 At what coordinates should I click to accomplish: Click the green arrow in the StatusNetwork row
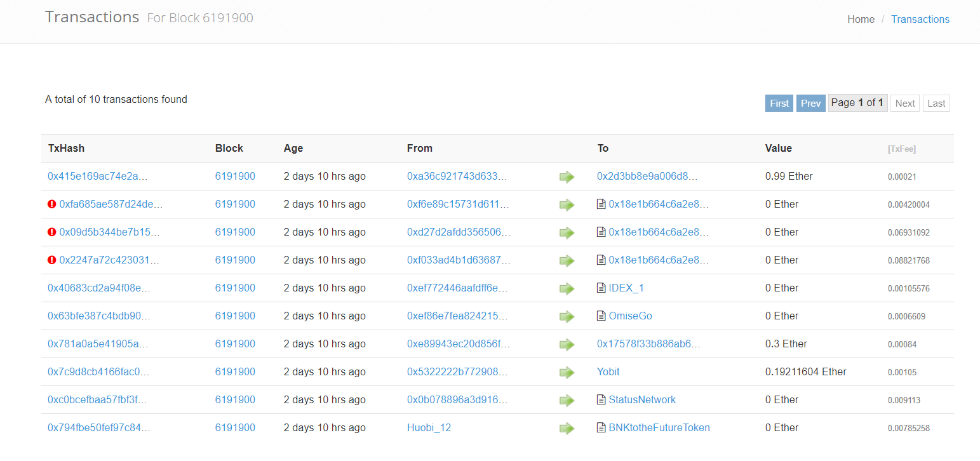coord(567,401)
